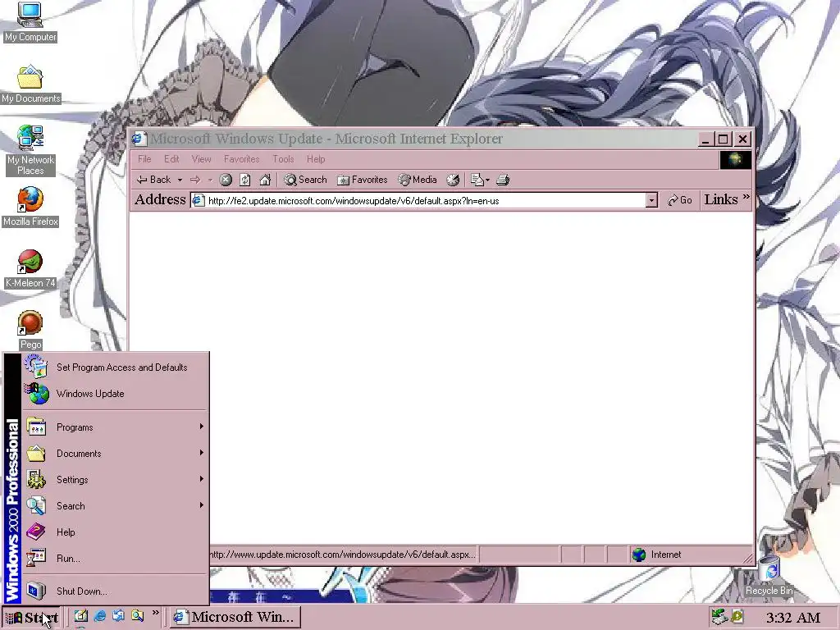Click the 3:32 AM clock
The image size is (840, 630).
click(793, 618)
